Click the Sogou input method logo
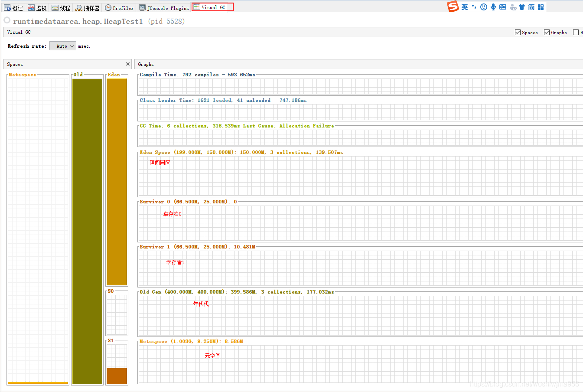The image size is (583, 392). 453,7
